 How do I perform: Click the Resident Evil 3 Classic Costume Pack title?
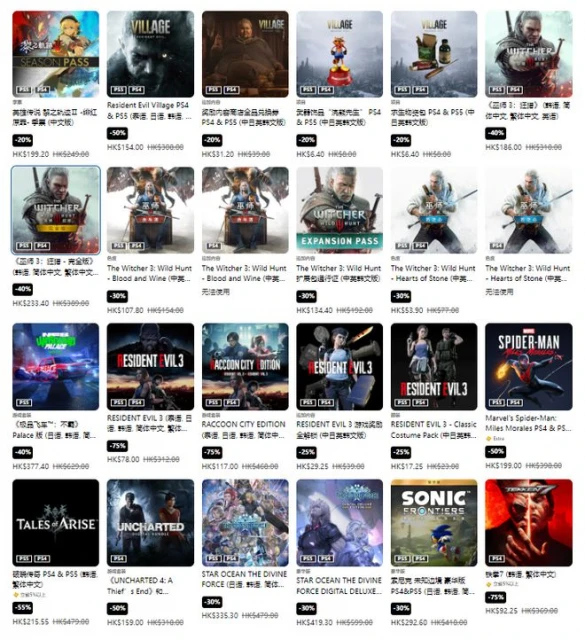(x=434, y=430)
